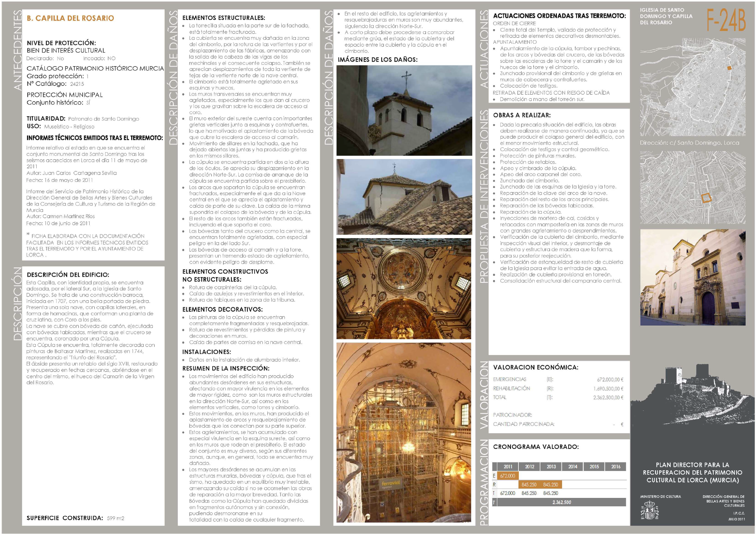Click the ORDEN DE CIERRE subheading
The image size is (756, 535).
[x=514, y=23]
